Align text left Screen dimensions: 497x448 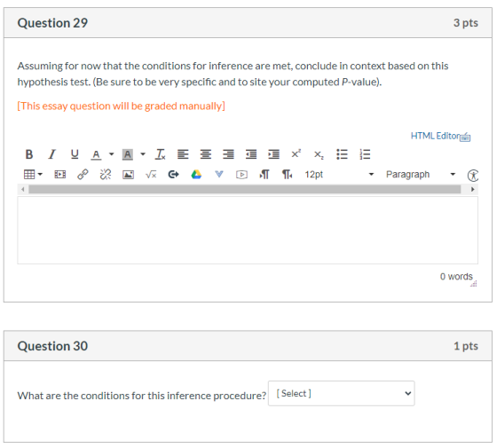pos(183,154)
